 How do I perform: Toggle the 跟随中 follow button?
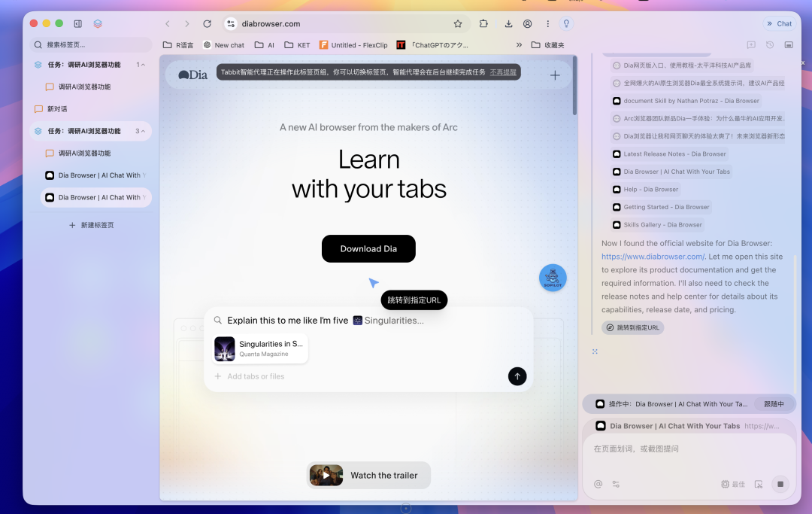(x=774, y=404)
